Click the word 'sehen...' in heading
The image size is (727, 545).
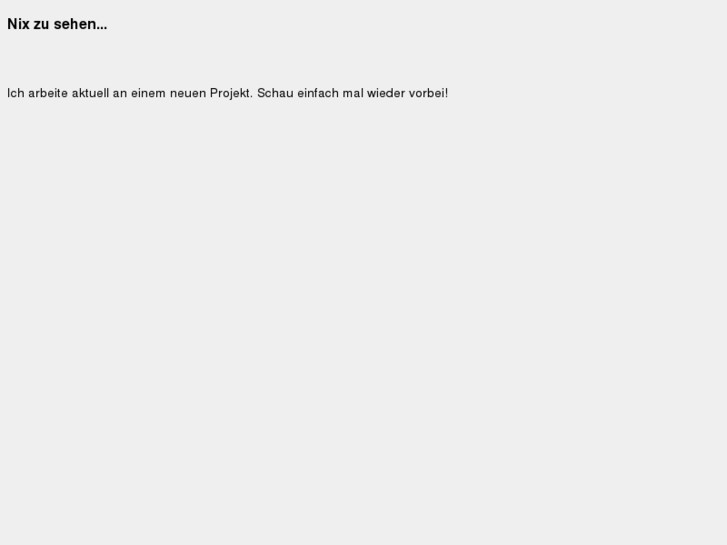tap(80, 24)
